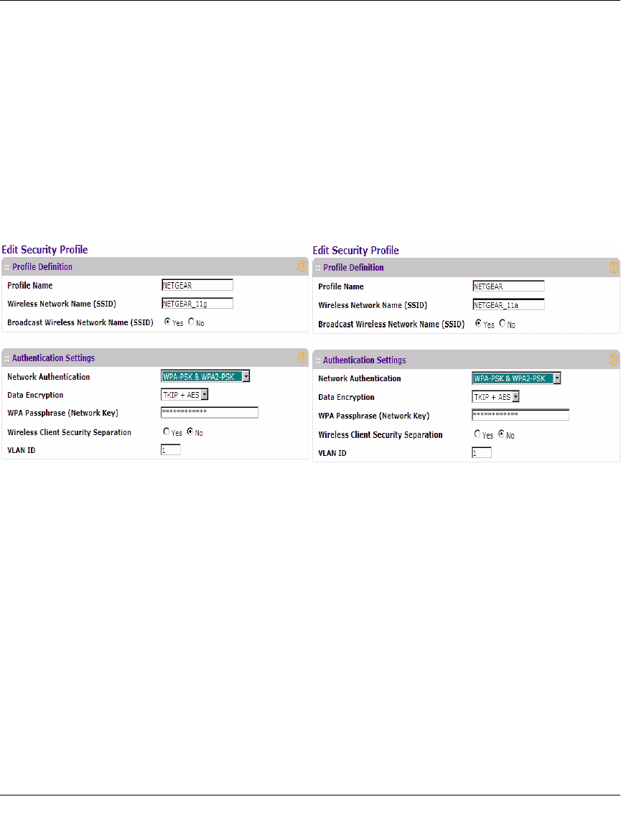Image resolution: width=621 pixels, height=840 pixels.
Task: Set client security separation to No in right profile
Action: click(502, 434)
